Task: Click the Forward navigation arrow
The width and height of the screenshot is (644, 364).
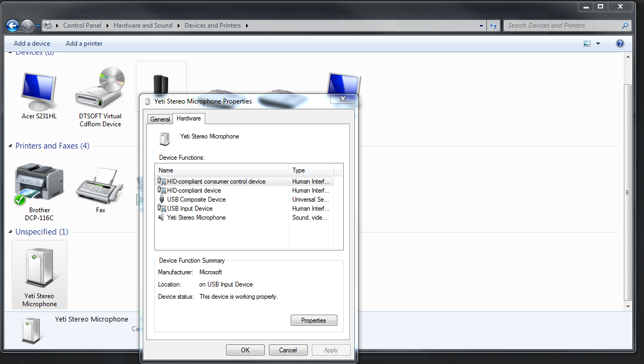Action: [28, 25]
